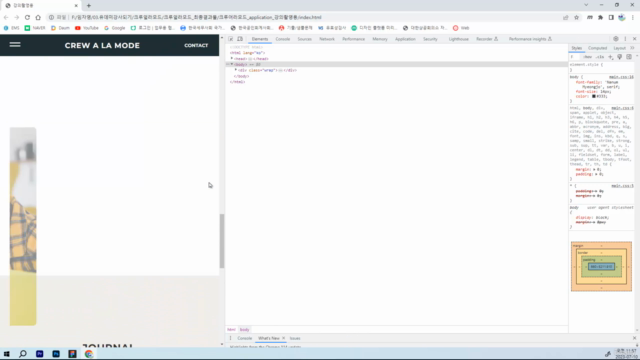Close the What's New drawer tab

pos(283,338)
